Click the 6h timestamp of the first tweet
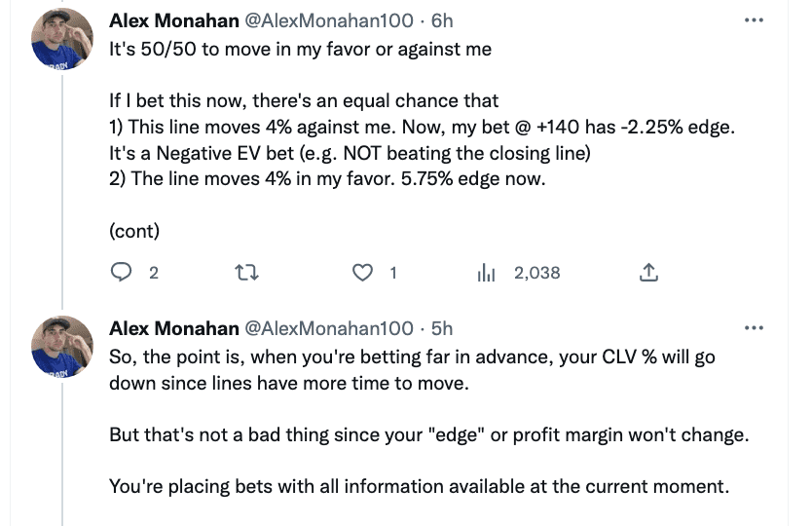The image size is (812, 526). click(x=442, y=20)
